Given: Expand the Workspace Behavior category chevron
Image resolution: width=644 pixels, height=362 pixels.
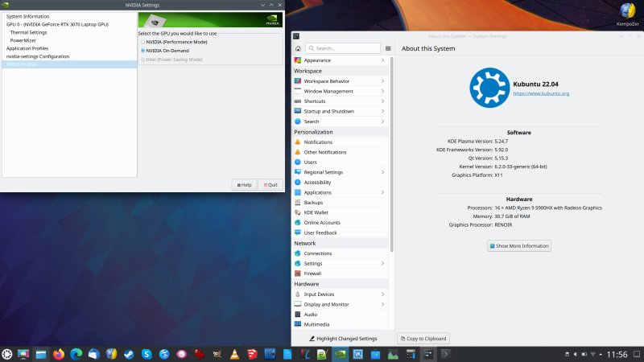Looking at the screenshot, I should [x=382, y=81].
